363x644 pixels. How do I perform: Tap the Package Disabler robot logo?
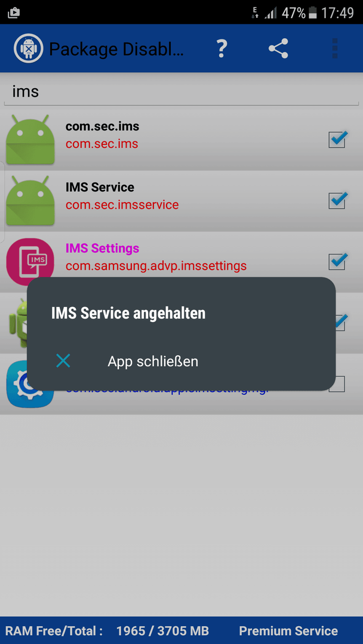tap(29, 48)
